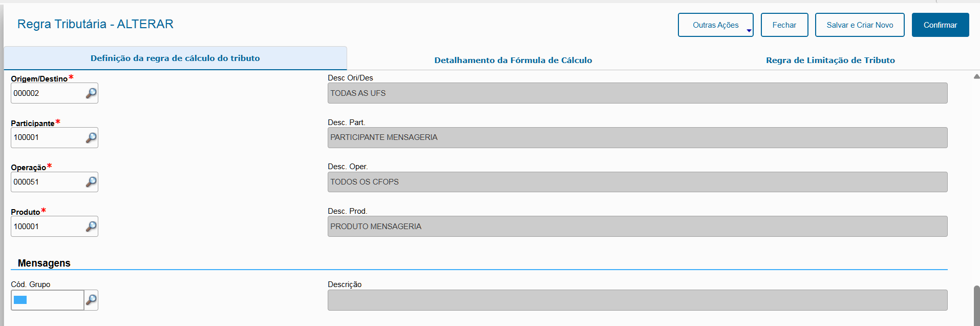Screen dimensions: 980x326
Task: Open the Cód. Grupo lookup magnifier
Action: (x=91, y=300)
